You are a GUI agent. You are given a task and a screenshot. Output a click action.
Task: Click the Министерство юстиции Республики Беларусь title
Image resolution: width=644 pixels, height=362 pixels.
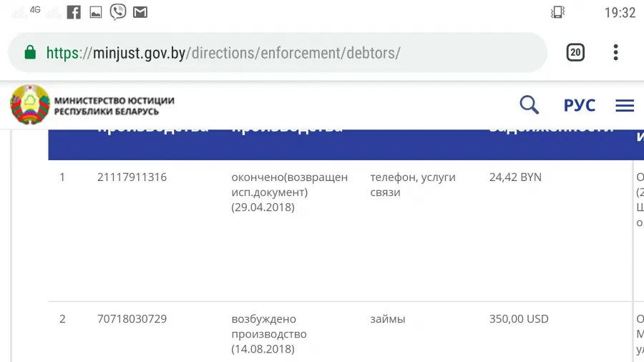pyautogui.click(x=114, y=106)
